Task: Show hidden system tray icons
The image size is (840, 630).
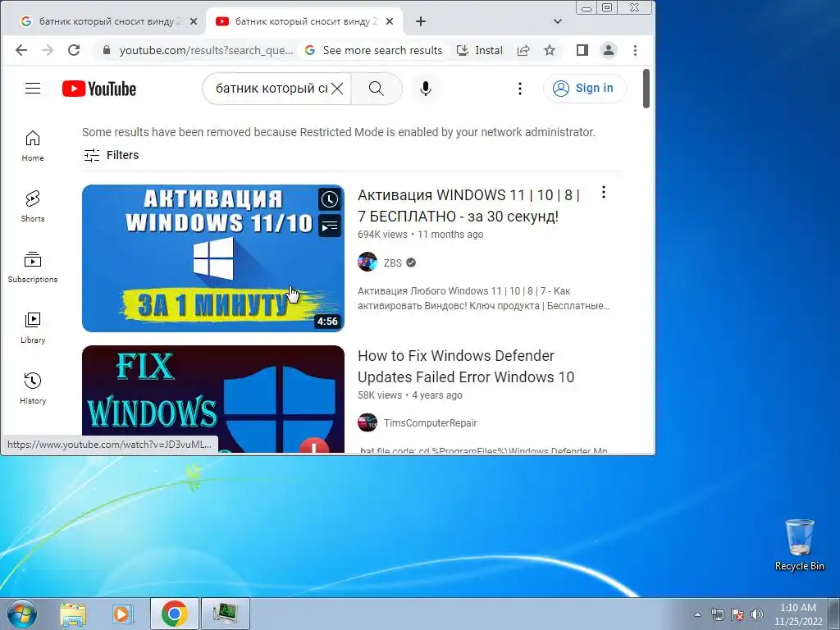Action: point(697,614)
